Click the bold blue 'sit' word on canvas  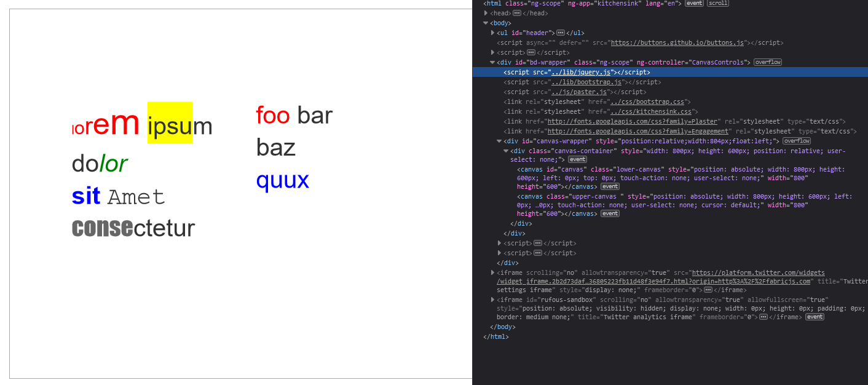click(86, 196)
